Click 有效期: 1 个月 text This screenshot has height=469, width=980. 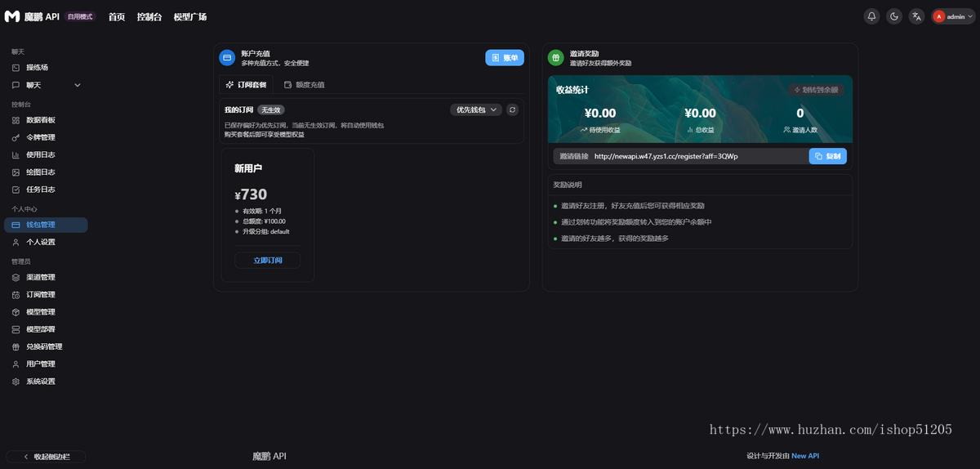coord(261,211)
